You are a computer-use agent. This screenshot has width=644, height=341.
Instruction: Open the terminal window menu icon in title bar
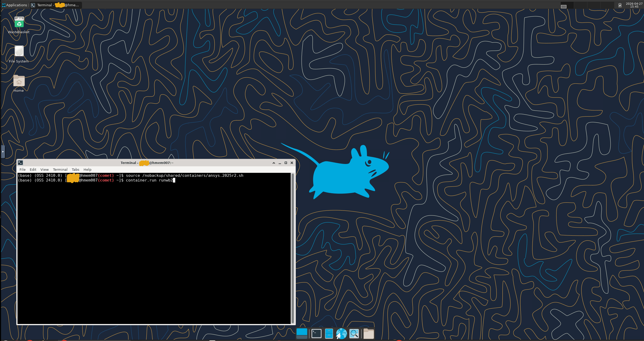click(21, 163)
